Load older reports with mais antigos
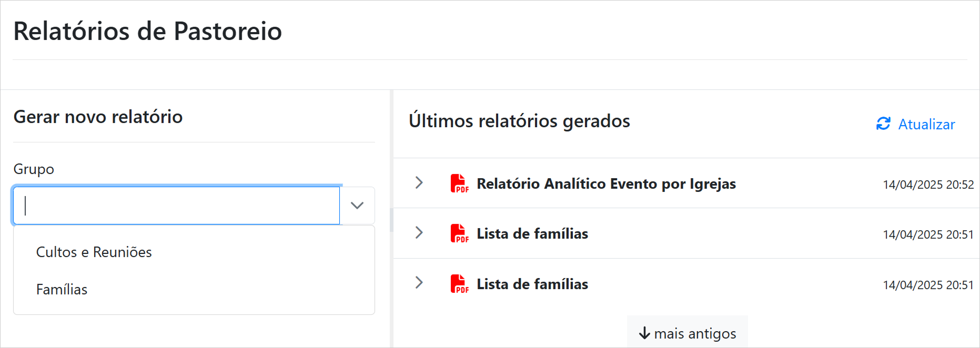 [x=688, y=333]
